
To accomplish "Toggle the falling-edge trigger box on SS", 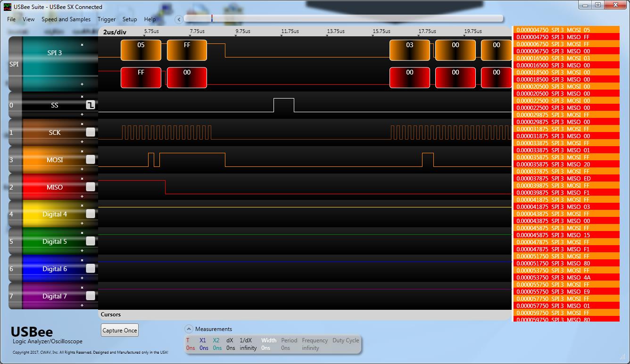I will pos(91,105).
